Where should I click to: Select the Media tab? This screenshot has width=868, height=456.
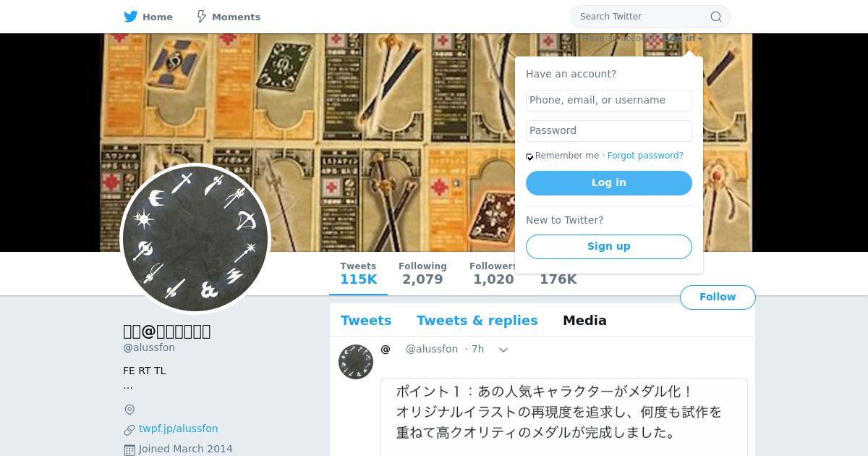pos(584,321)
